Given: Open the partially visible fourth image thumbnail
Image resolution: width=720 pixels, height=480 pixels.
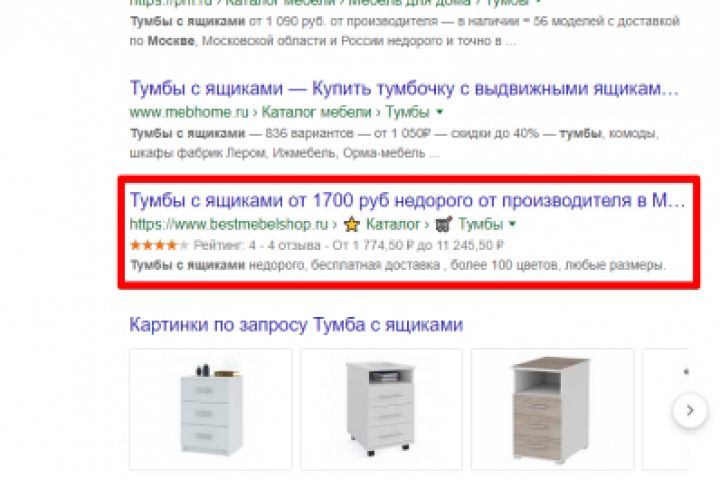Looking at the screenshot, I should [x=665, y=409].
